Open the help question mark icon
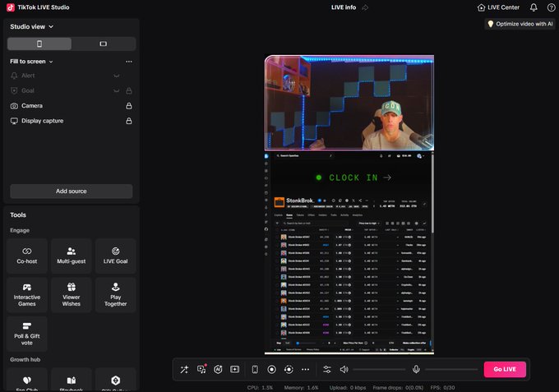559x392 pixels. coord(551,7)
